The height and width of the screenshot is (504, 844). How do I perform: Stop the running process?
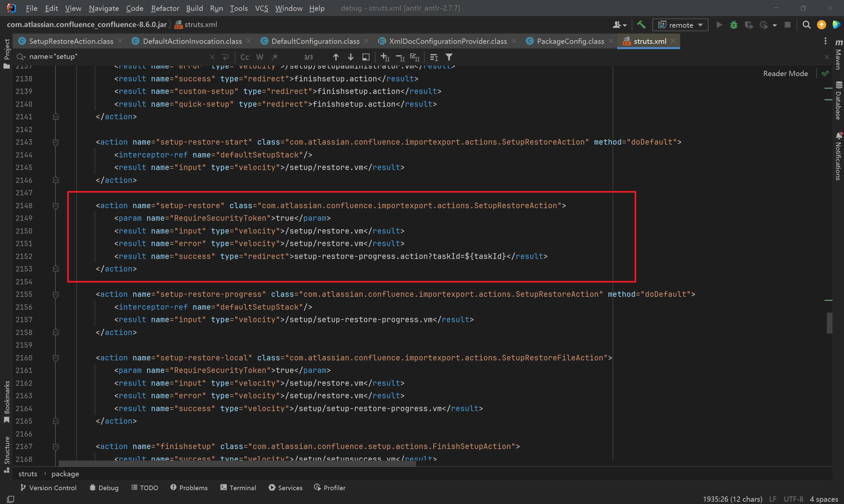(x=788, y=25)
